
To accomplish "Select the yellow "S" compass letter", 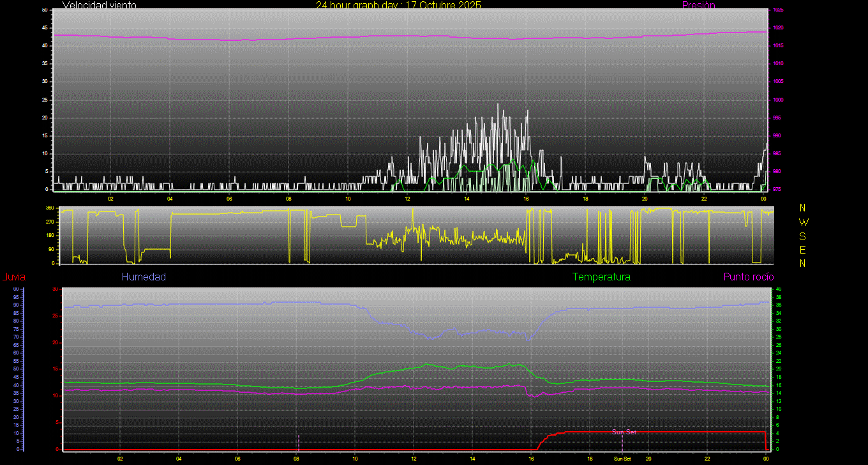I will coord(803,236).
